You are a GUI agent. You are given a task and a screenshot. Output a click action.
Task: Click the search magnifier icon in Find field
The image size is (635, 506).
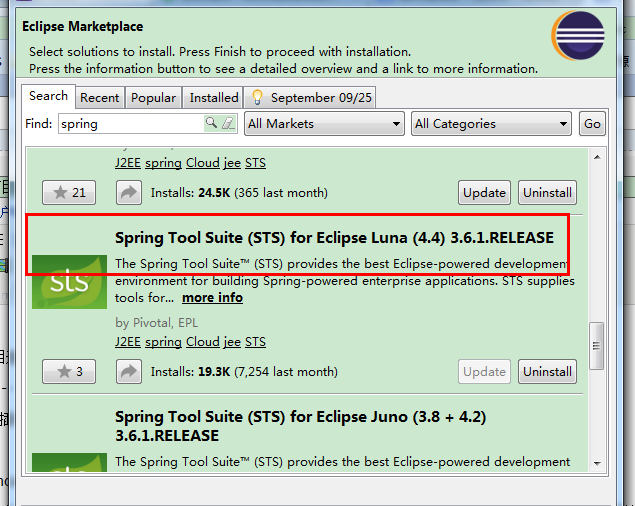coord(211,123)
